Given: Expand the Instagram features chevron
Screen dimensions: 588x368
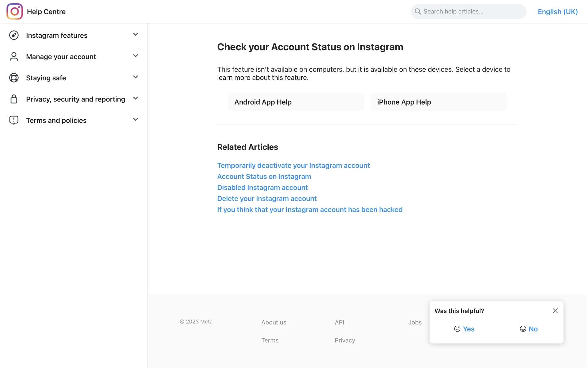Looking at the screenshot, I should [135, 34].
